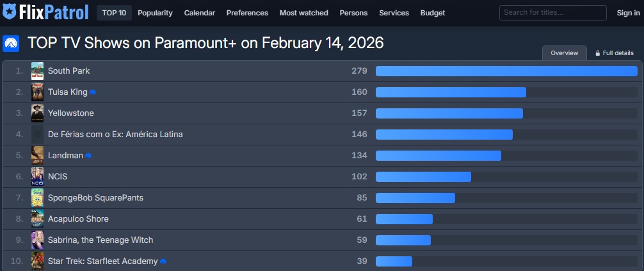This screenshot has width=644, height=271.
Task: Click the Paramount+ badge next to Landman
Action: click(88, 156)
